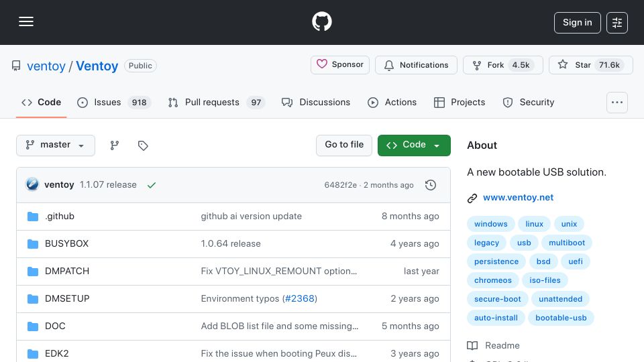Open Notifications bell button
Image resolution: width=644 pixels, height=362 pixels.
(x=416, y=65)
